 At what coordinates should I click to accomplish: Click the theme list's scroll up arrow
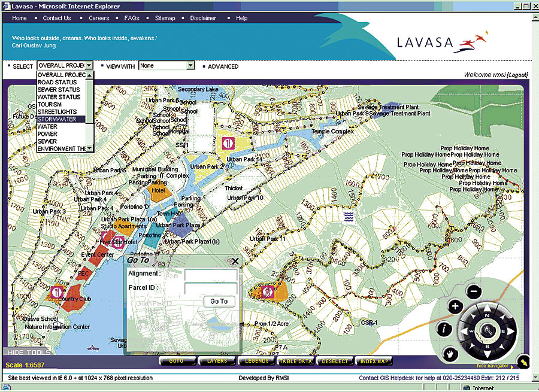click(x=89, y=75)
